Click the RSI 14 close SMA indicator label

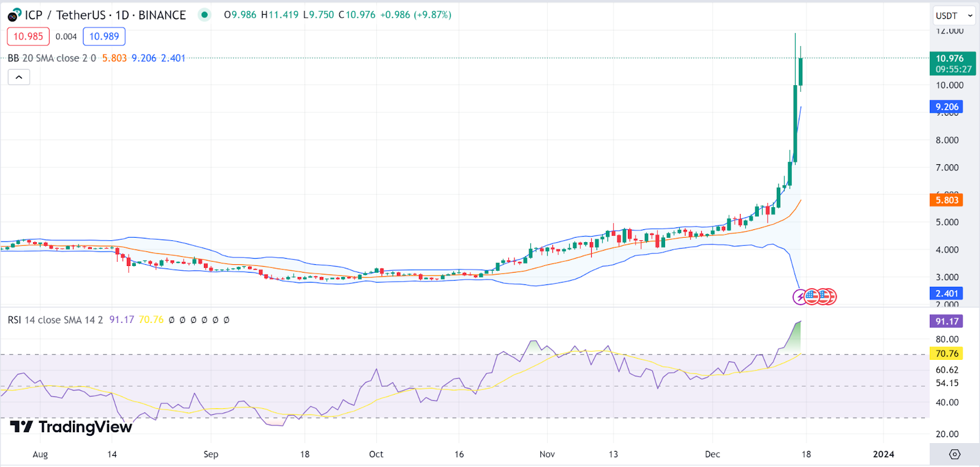pyautogui.click(x=55, y=320)
